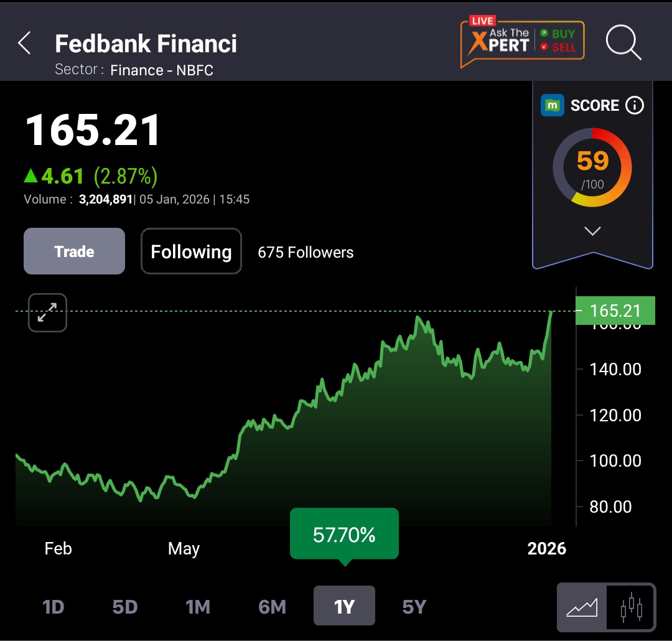Open the search magnifier icon
Viewport: 672px width, 641px height.
click(623, 42)
